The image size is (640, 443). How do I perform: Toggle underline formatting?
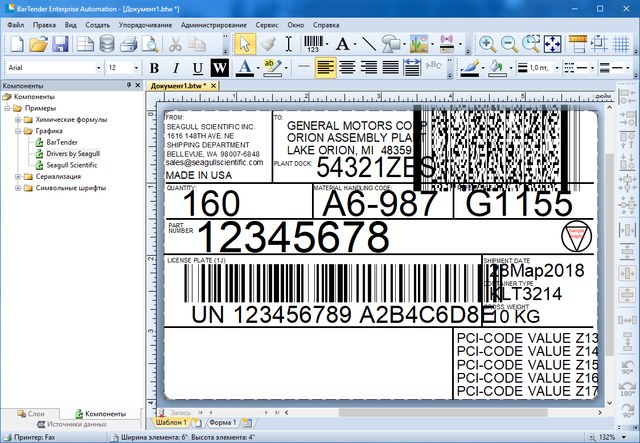point(198,68)
